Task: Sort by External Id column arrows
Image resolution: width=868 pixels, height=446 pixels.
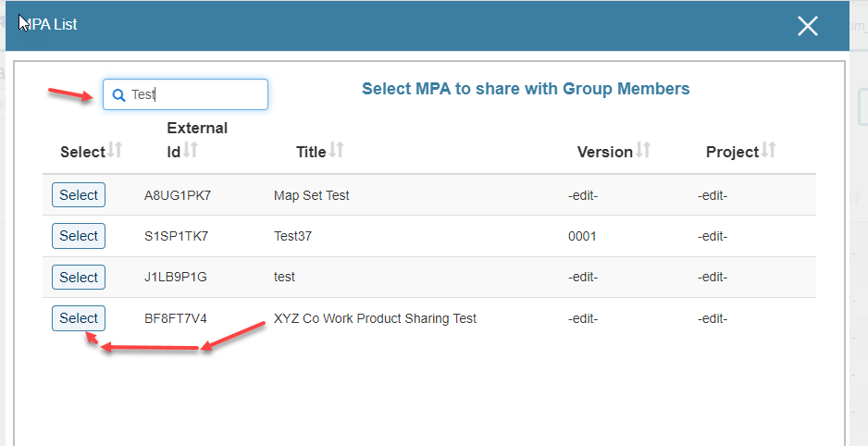Action: (x=190, y=150)
